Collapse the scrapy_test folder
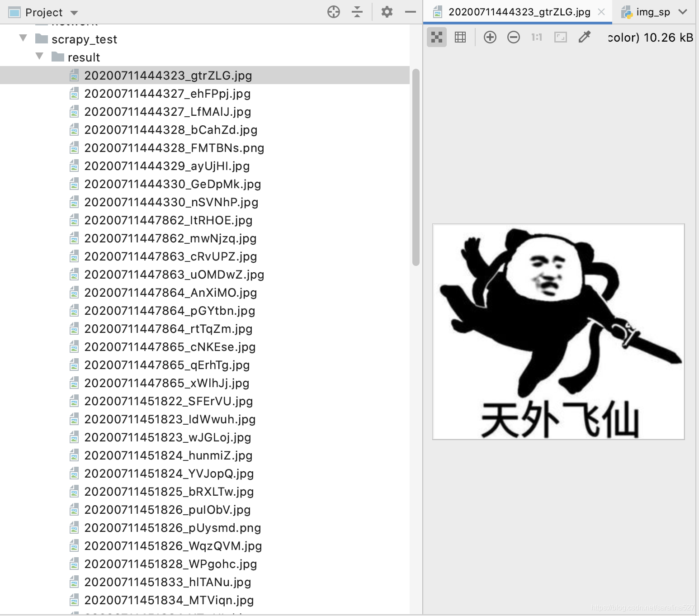 (23, 38)
